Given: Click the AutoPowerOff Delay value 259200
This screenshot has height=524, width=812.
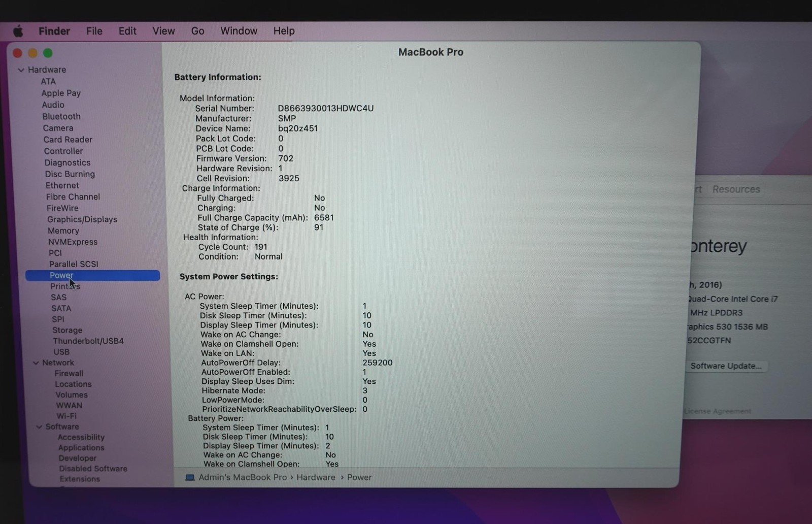Looking at the screenshot, I should click(x=377, y=363).
